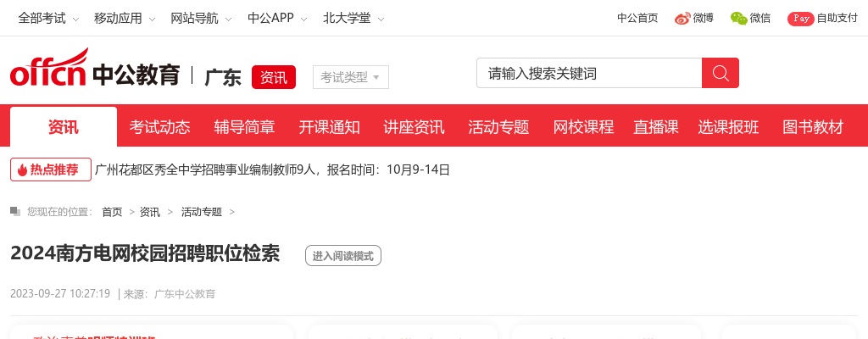Click the flame 热点推荐 badge
The image size is (868, 339).
click(51, 169)
